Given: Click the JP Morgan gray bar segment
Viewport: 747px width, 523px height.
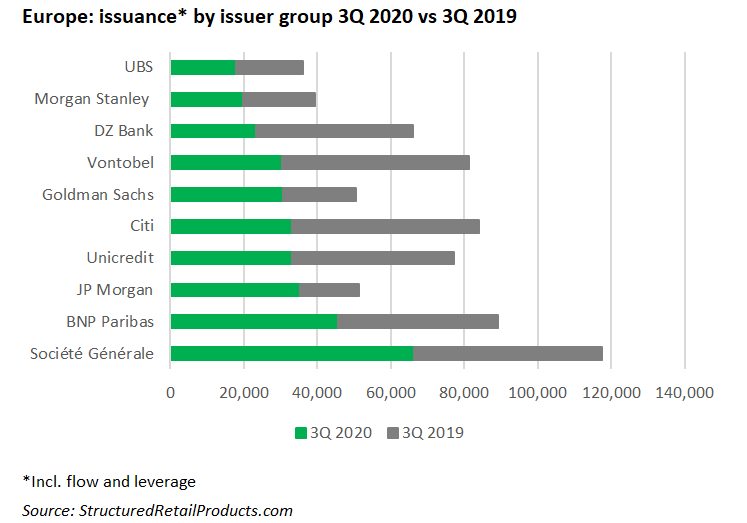Looking at the screenshot, I should [x=329, y=290].
